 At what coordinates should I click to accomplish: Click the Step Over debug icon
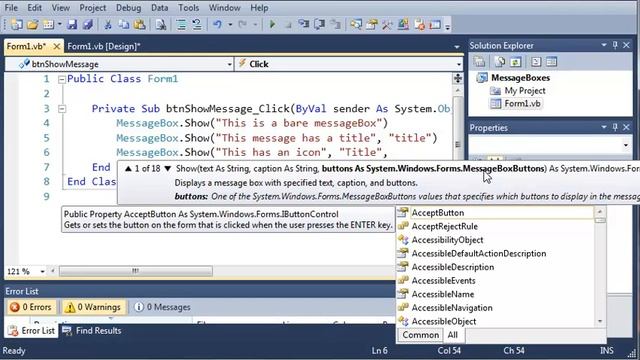click(320, 25)
